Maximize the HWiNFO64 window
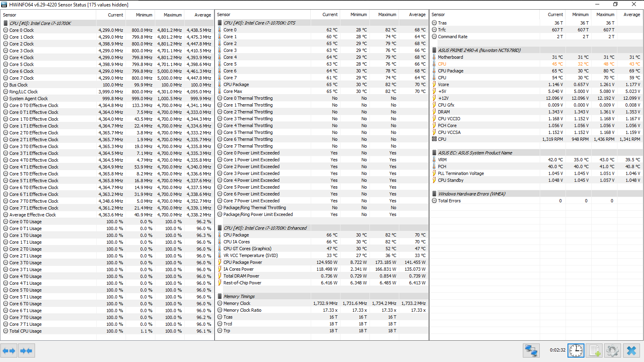The image size is (644, 362). pos(615,4)
